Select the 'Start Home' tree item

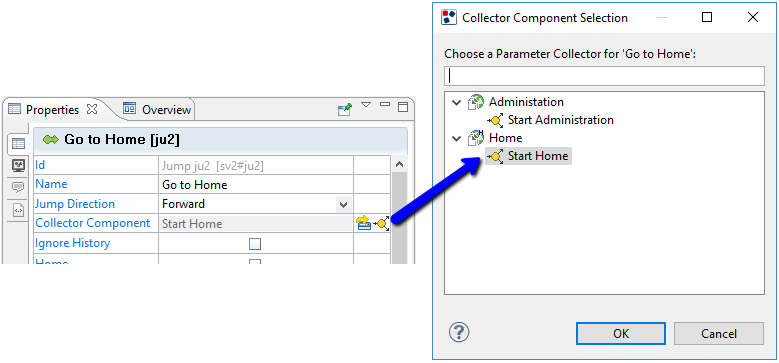(x=538, y=156)
